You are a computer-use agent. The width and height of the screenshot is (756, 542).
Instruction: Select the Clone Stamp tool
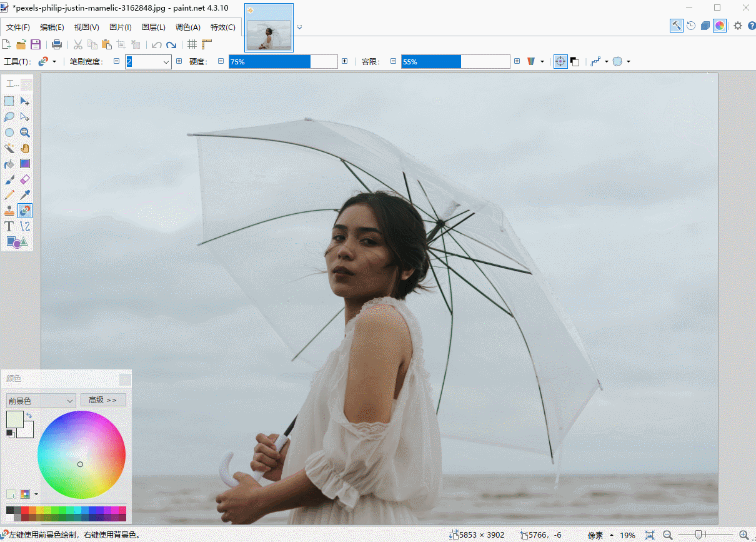[x=9, y=211]
